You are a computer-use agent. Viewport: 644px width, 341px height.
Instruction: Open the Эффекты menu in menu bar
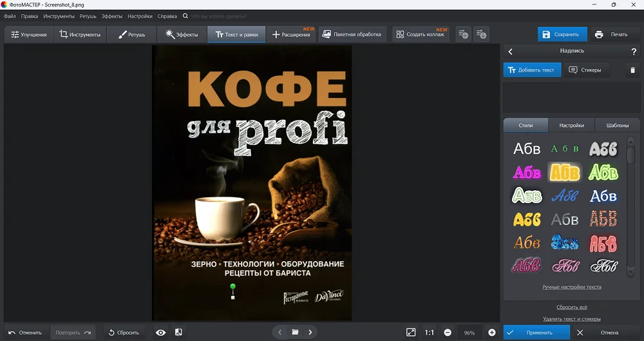111,15
